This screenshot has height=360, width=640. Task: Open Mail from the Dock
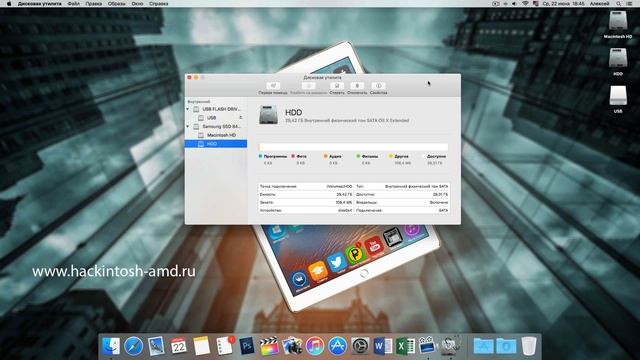(156, 346)
